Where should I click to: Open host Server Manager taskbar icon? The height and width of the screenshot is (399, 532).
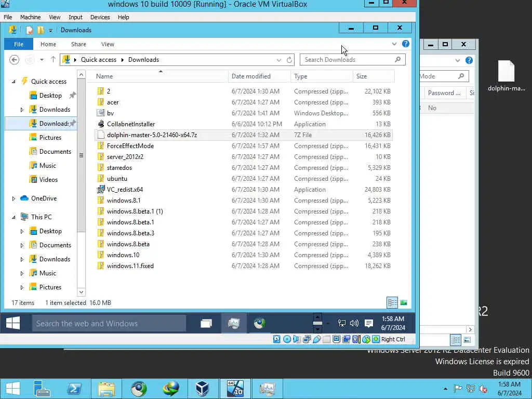[43, 389]
